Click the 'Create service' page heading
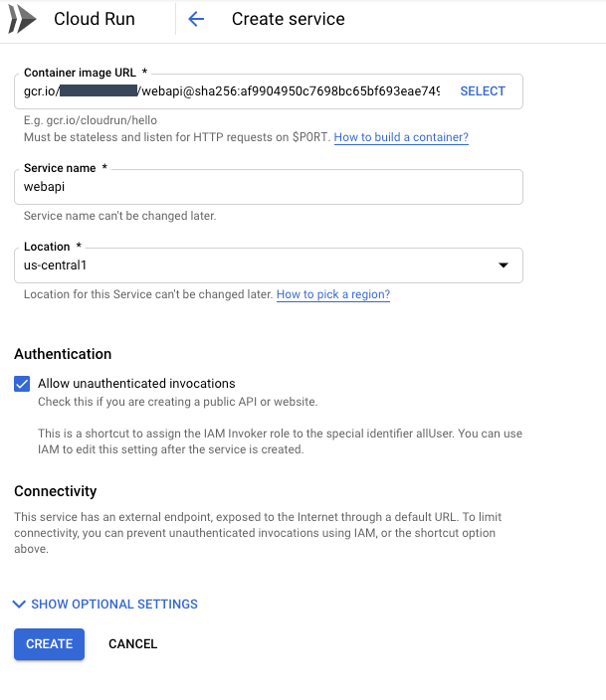Viewport: 606px width, 700px height. (x=288, y=19)
